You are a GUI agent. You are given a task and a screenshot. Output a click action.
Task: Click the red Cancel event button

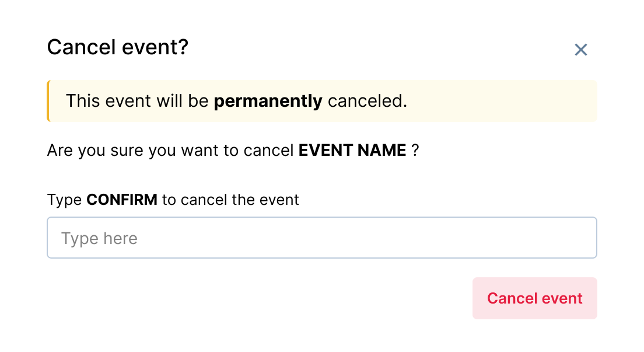point(534,298)
